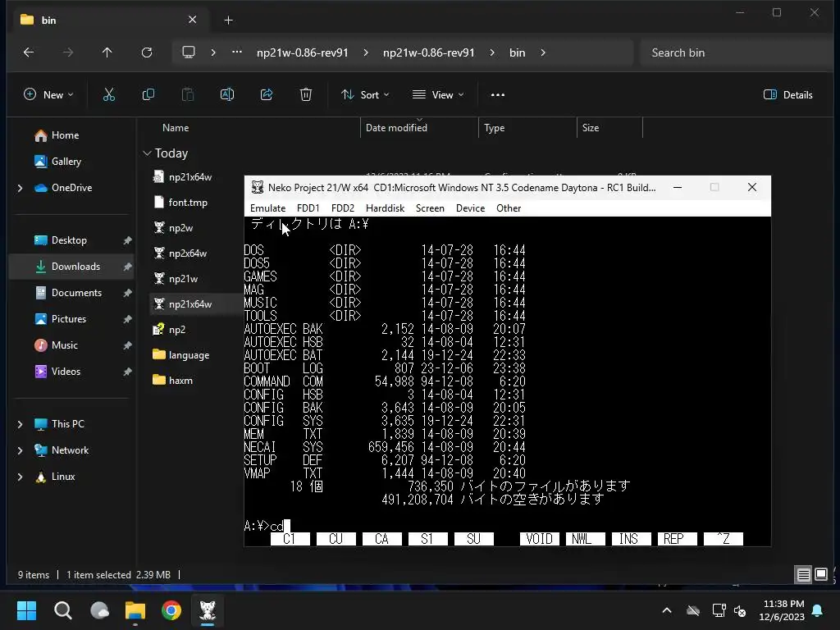The width and height of the screenshot is (840, 630).
Task: Click the Cut scissors icon
Action: click(109, 95)
